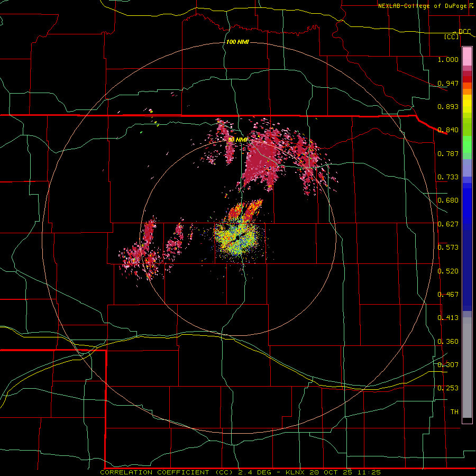This screenshot has width=476, height=476.
Task: Click the green segment of the color bar
Action: [x=467, y=144]
